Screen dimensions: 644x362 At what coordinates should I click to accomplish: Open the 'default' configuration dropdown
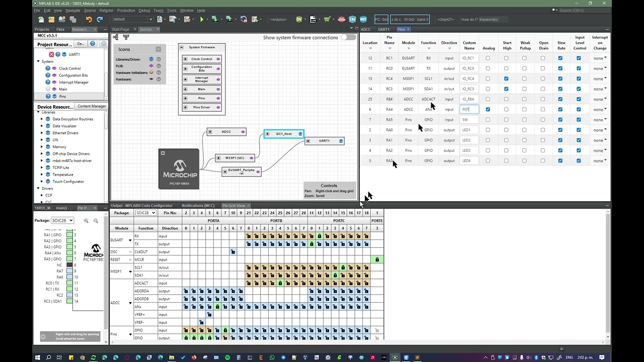click(132, 20)
